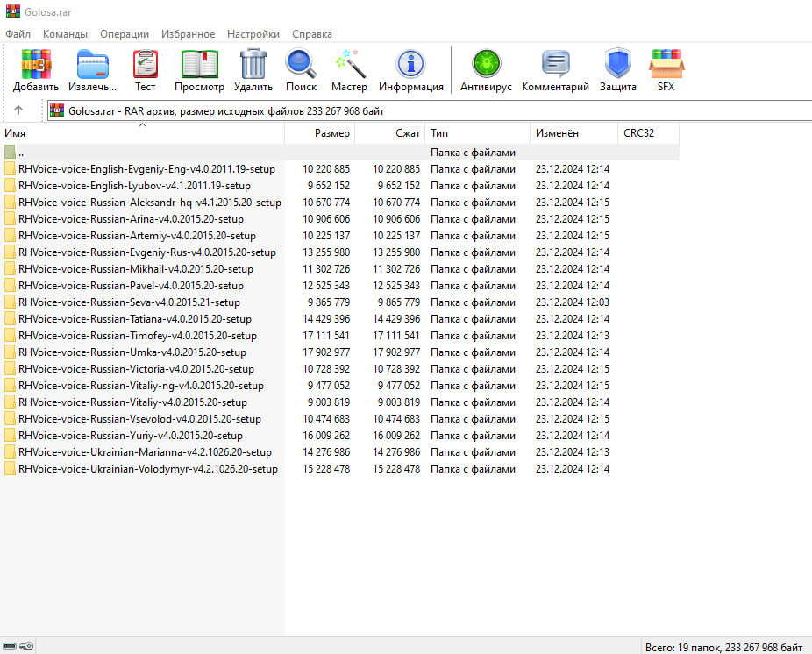Viewport: 812px width, 654px height.
Task: Scan archive with Антивирус icon
Action: (x=485, y=65)
